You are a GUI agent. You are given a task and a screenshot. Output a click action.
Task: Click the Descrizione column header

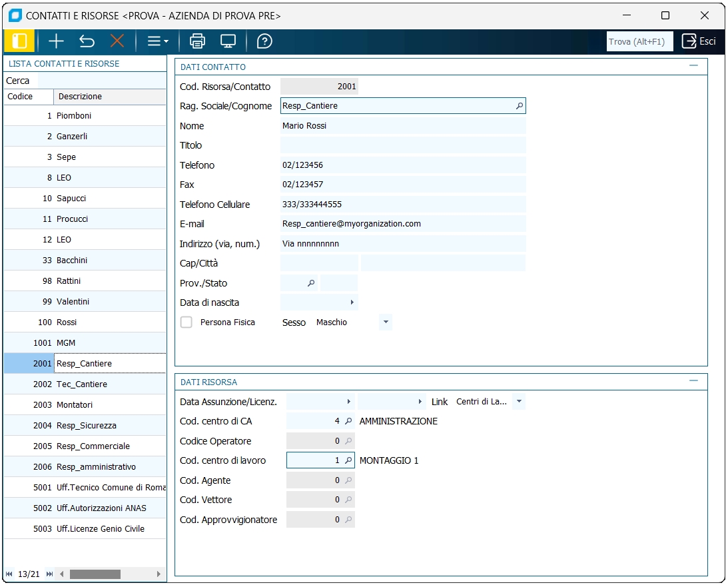point(80,97)
